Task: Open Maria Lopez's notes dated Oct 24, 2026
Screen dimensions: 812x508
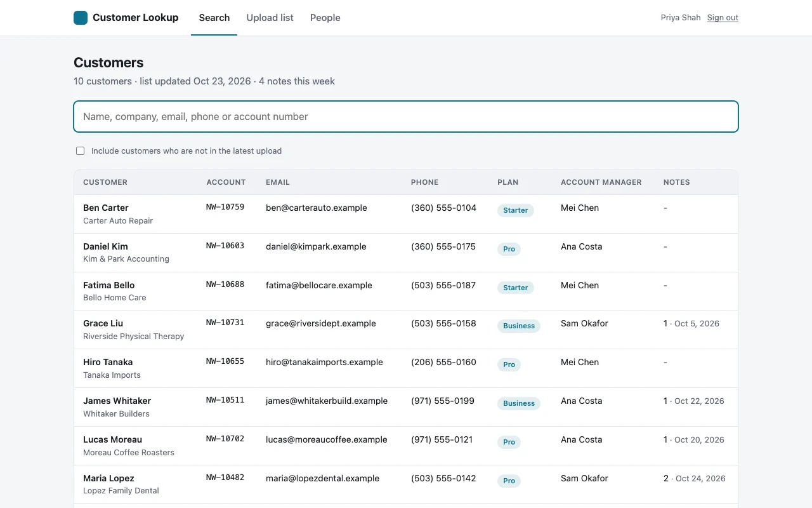Action: click(695, 479)
